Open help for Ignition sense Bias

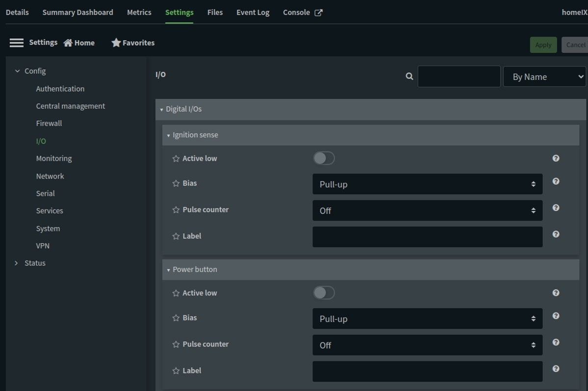(x=556, y=182)
